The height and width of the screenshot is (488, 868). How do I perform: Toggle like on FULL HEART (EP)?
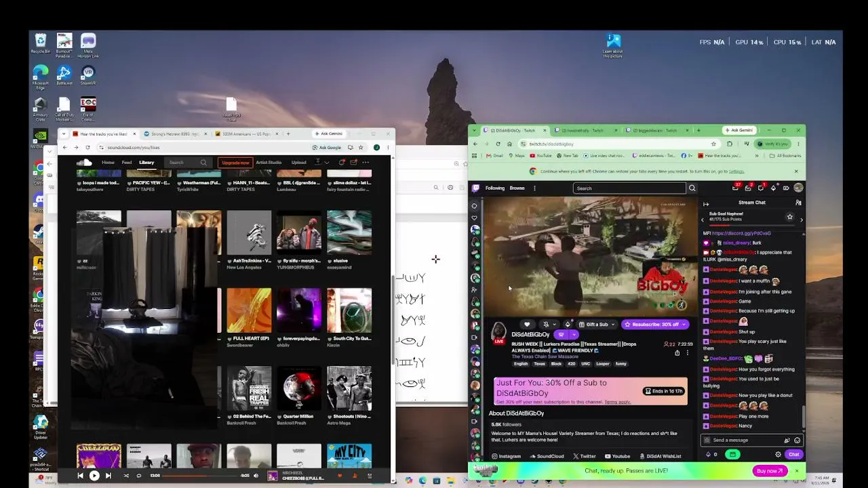point(229,338)
